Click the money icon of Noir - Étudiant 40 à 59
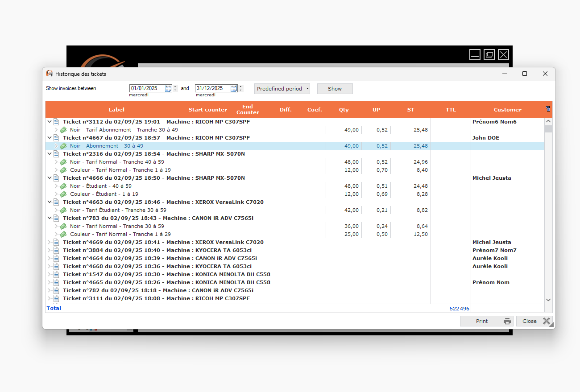Image resolution: width=580 pixels, height=392 pixels. pos(63,186)
